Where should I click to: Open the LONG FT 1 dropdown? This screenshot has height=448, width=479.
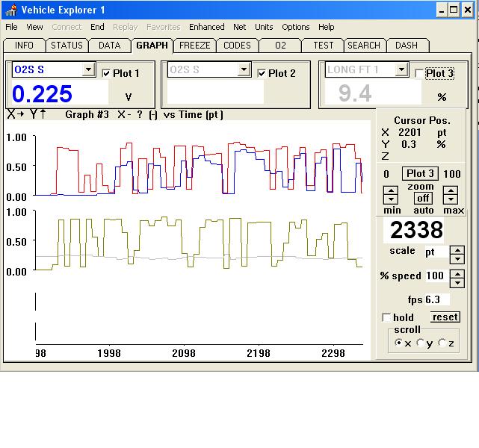(401, 69)
